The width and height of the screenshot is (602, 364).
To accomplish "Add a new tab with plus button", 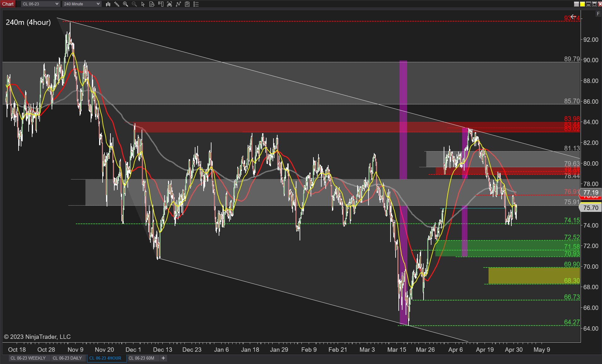I will [163, 358].
